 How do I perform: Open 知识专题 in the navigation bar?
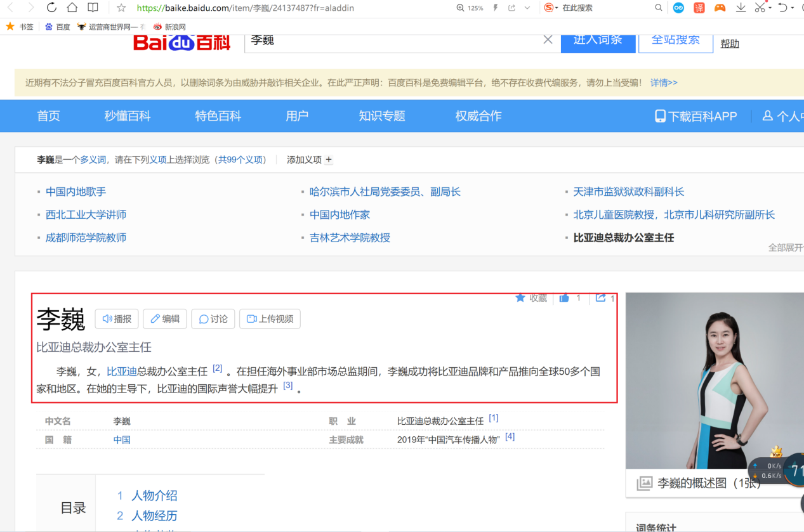coord(381,115)
